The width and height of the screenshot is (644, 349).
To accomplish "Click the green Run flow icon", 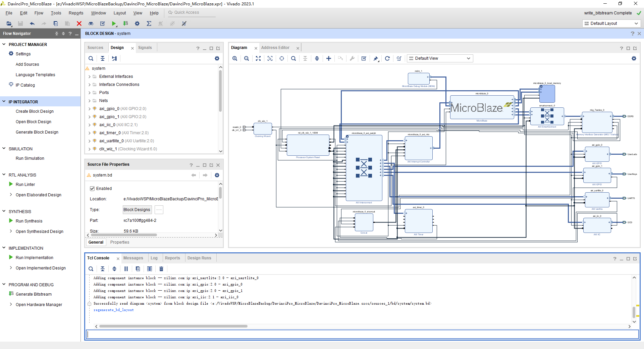I will click(114, 23).
